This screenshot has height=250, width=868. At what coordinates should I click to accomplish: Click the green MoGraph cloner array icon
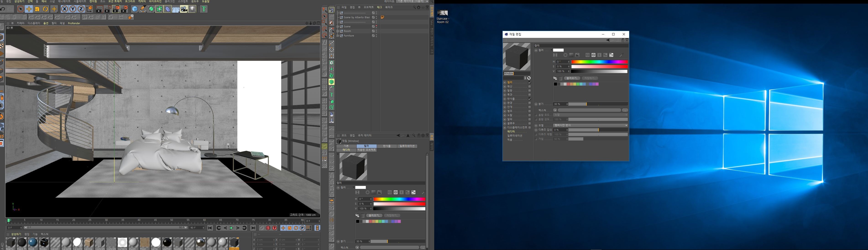[159, 9]
